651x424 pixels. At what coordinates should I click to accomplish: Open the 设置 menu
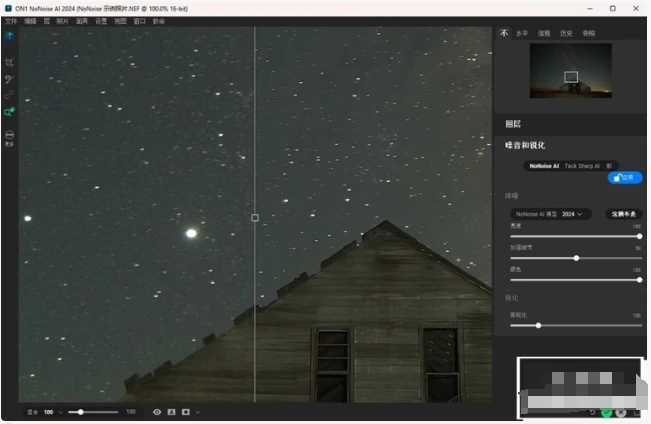click(101, 21)
